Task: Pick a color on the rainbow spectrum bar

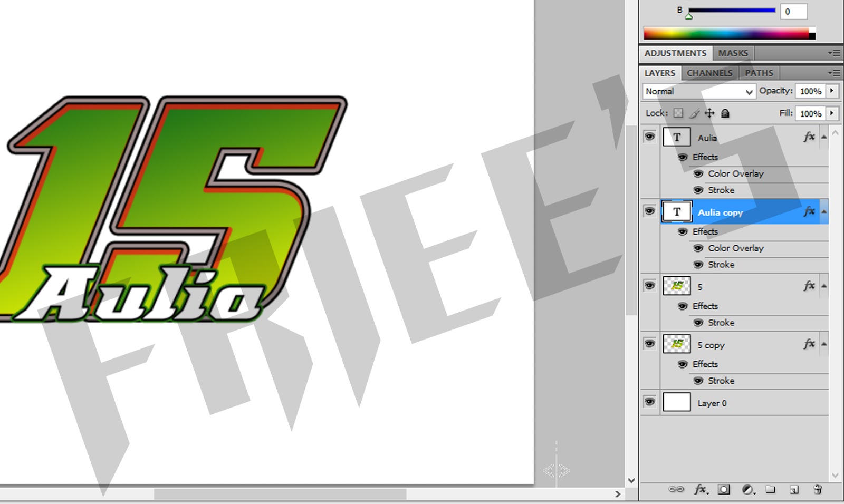Action: coord(728,33)
